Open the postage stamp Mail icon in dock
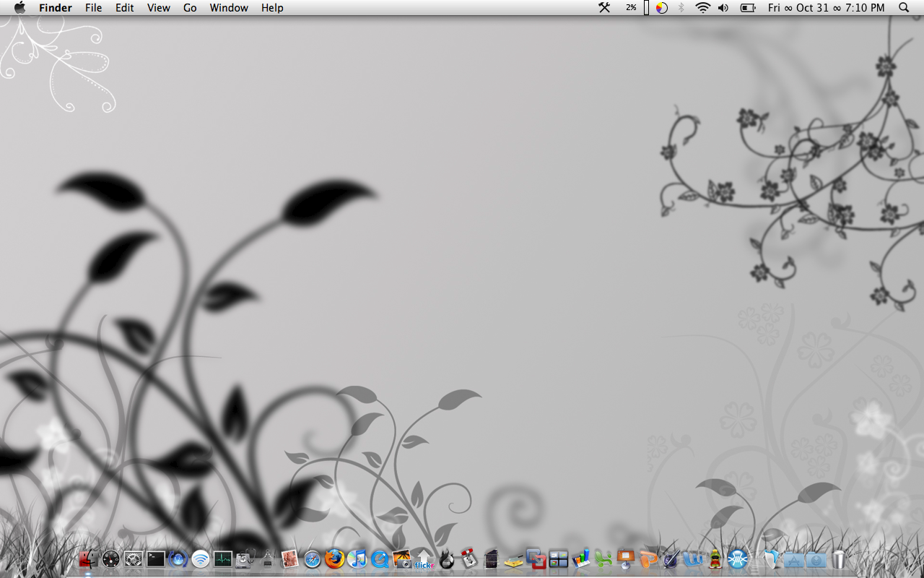Image resolution: width=924 pixels, height=578 pixels. tap(290, 558)
